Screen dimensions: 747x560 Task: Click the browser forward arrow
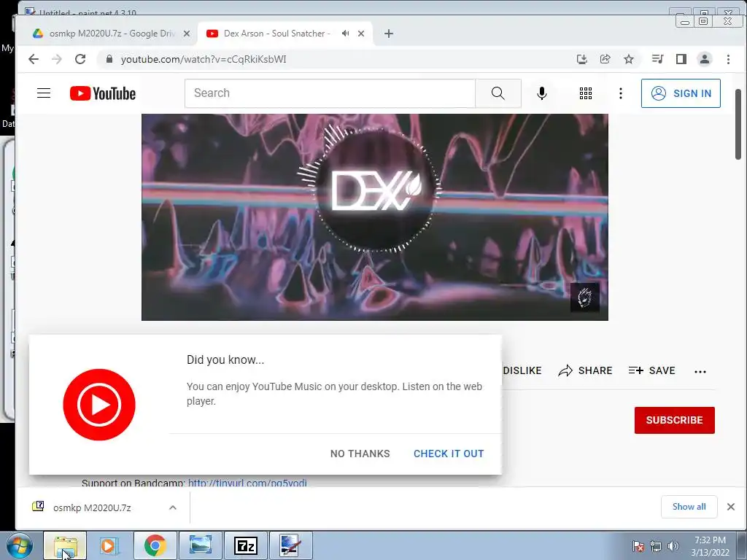coord(57,59)
